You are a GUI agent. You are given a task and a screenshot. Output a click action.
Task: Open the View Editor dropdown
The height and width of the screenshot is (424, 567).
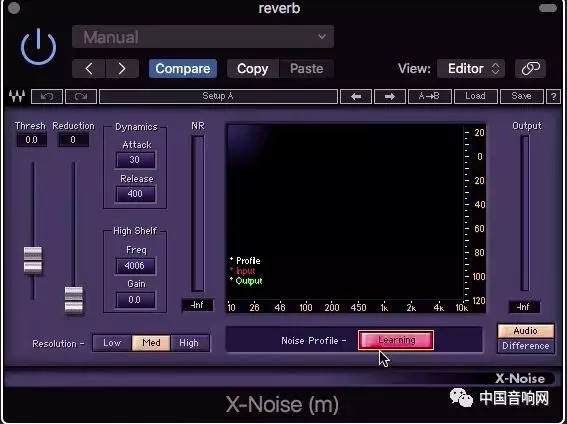[471, 68]
